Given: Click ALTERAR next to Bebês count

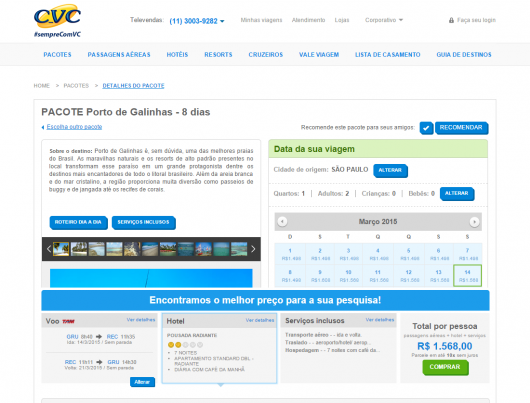Looking at the screenshot, I should [x=457, y=193].
